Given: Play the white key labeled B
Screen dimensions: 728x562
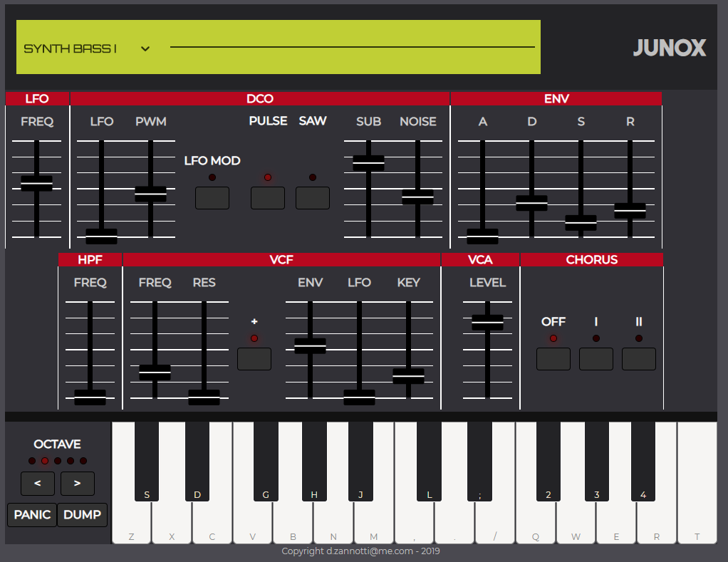Looking at the screenshot, I should point(293,522).
